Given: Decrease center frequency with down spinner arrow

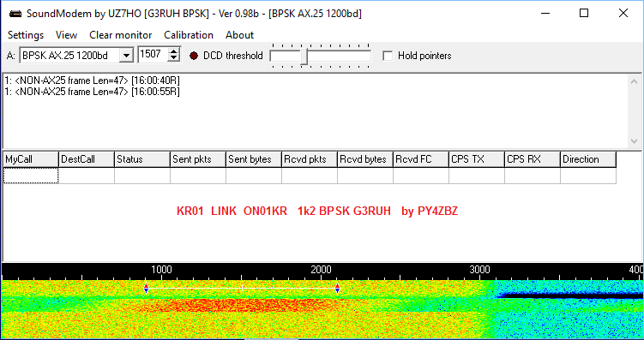Looking at the screenshot, I should tap(174, 58).
